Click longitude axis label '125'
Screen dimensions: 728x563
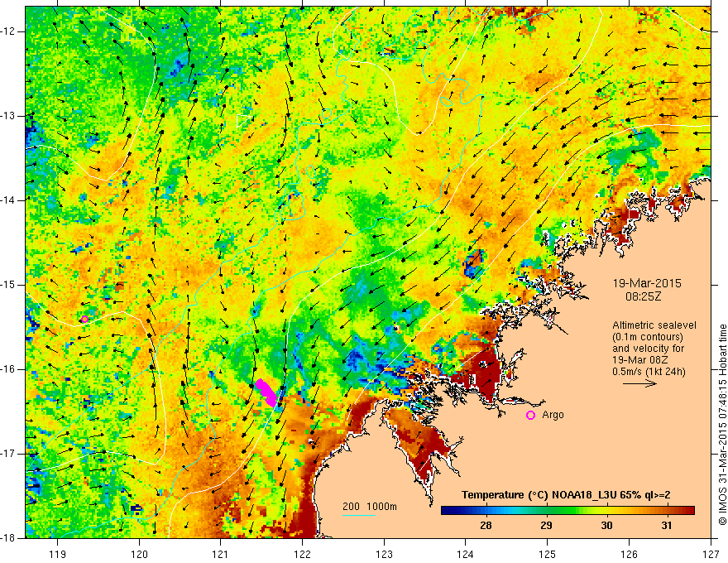point(548,554)
